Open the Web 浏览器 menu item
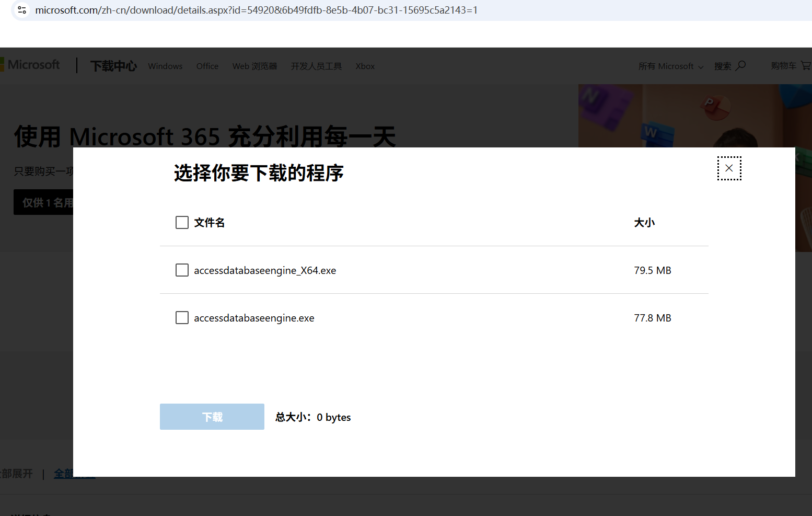The height and width of the screenshot is (516, 812). pos(255,66)
